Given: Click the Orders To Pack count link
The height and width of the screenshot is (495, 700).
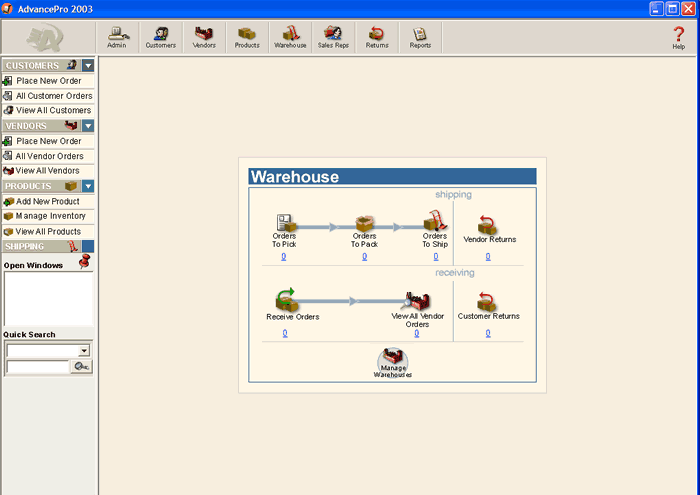Looking at the screenshot, I should pos(365,257).
